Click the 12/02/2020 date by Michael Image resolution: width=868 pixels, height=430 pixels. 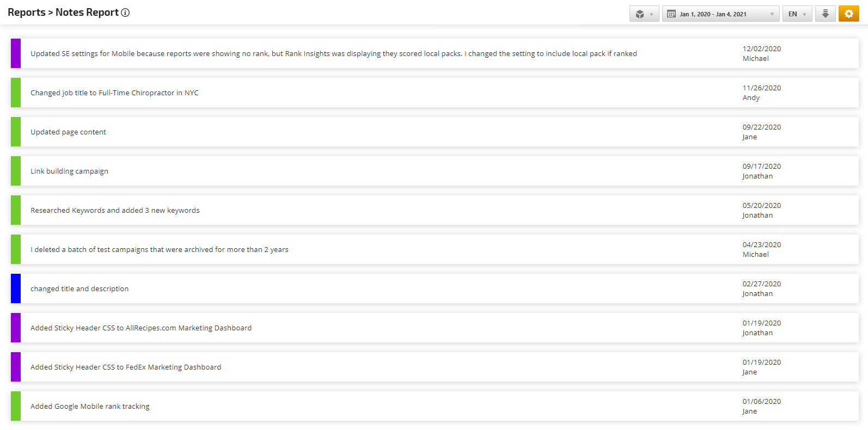(761, 48)
